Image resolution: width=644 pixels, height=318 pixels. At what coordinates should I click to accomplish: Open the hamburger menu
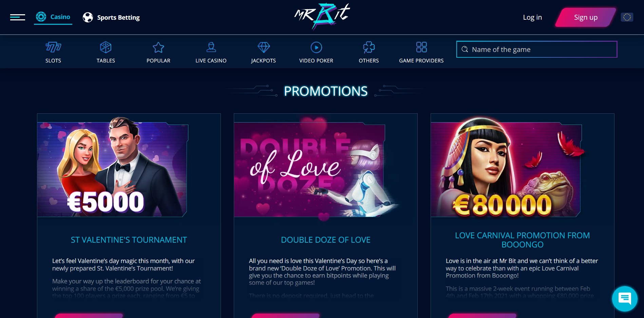coord(18,17)
